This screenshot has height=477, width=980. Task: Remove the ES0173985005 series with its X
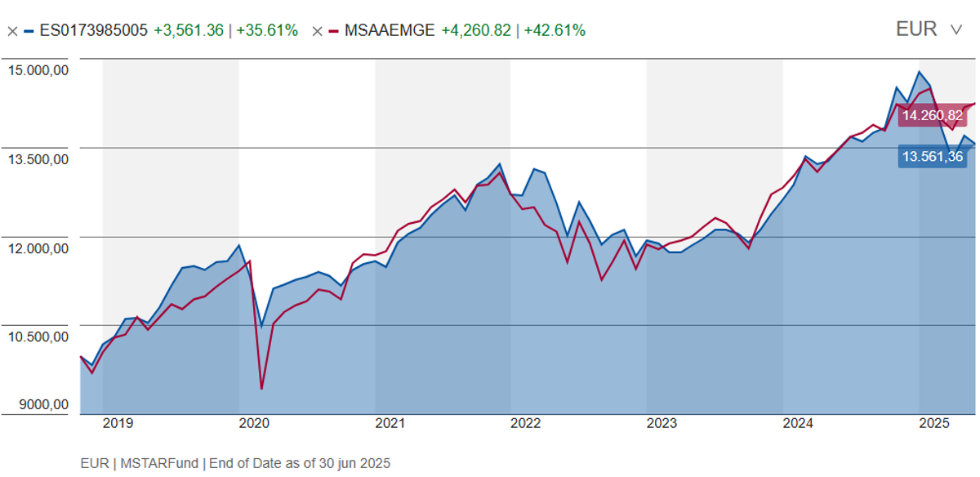[12, 31]
